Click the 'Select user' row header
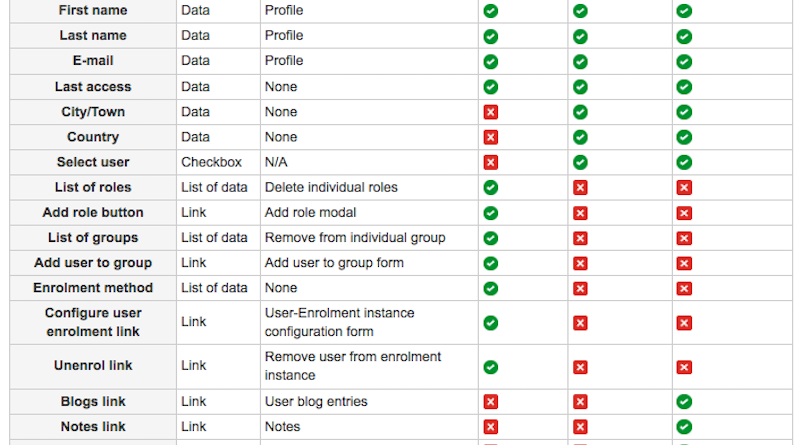Image resolution: width=800 pixels, height=445 pixels. tap(93, 162)
